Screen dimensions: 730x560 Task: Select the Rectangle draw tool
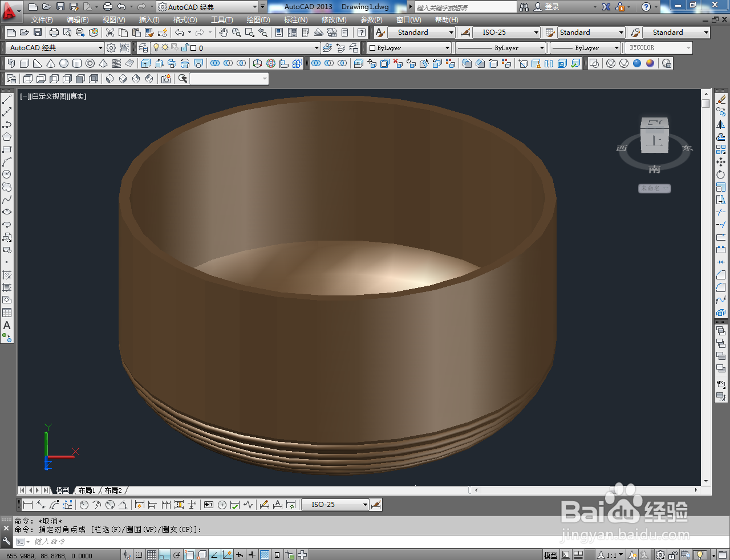coord(7,149)
